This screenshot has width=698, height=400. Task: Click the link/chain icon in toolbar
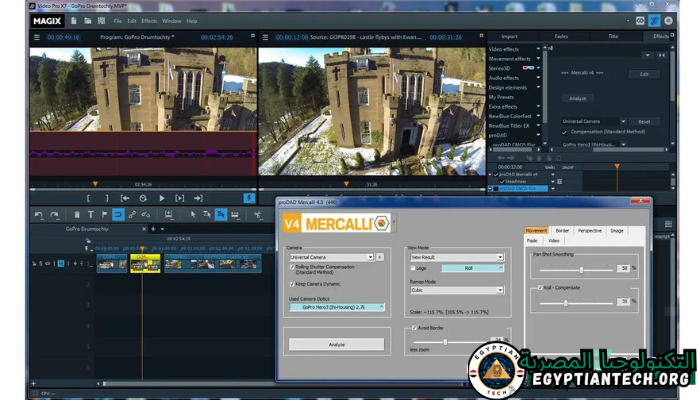(x=133, y=214)
